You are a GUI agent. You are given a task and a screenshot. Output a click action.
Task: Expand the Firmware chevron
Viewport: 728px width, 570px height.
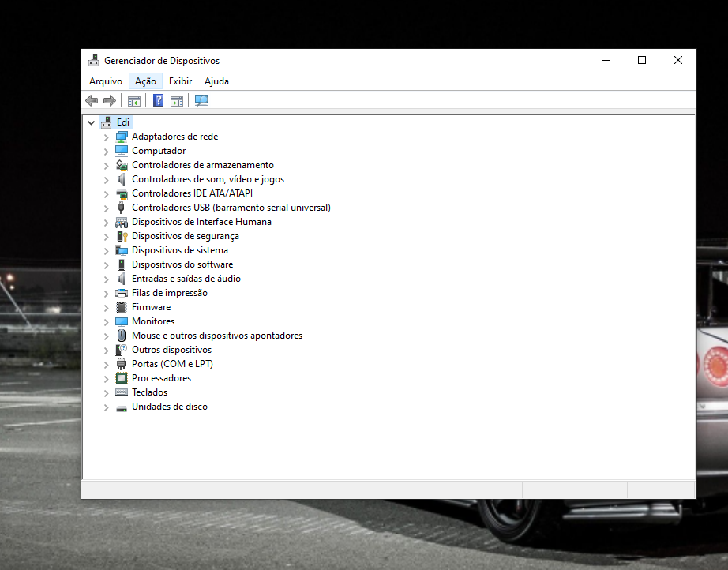pyautogui.click(x=106, y=308)
